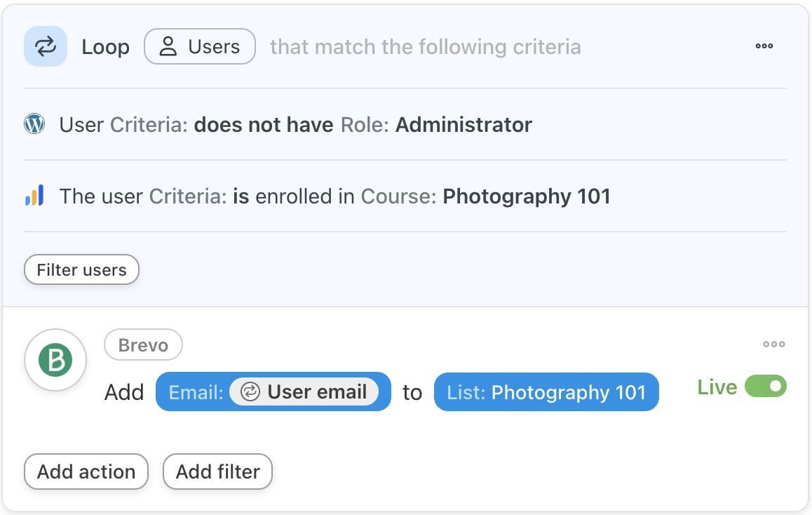Click the Brevo integration label tag

(143, 345)
